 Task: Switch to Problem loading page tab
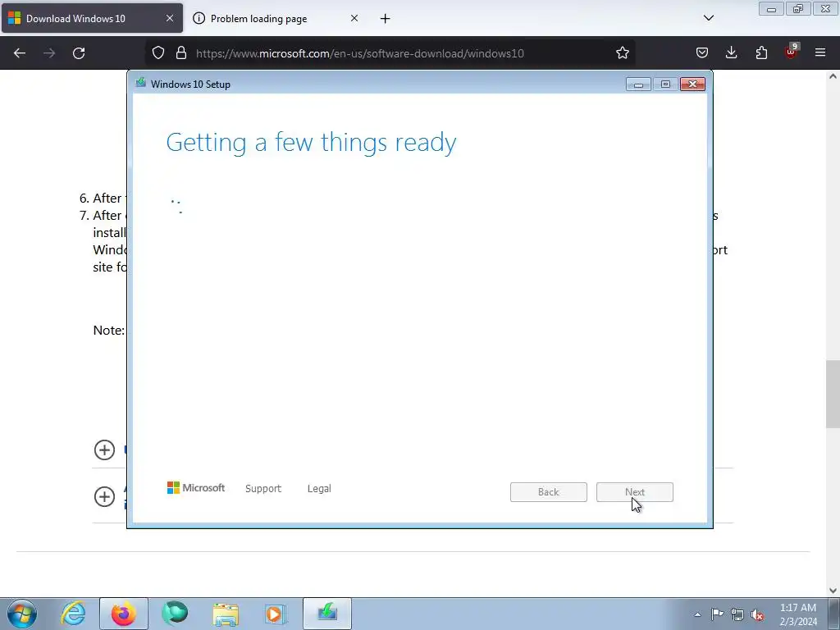[x=277, y=19]
